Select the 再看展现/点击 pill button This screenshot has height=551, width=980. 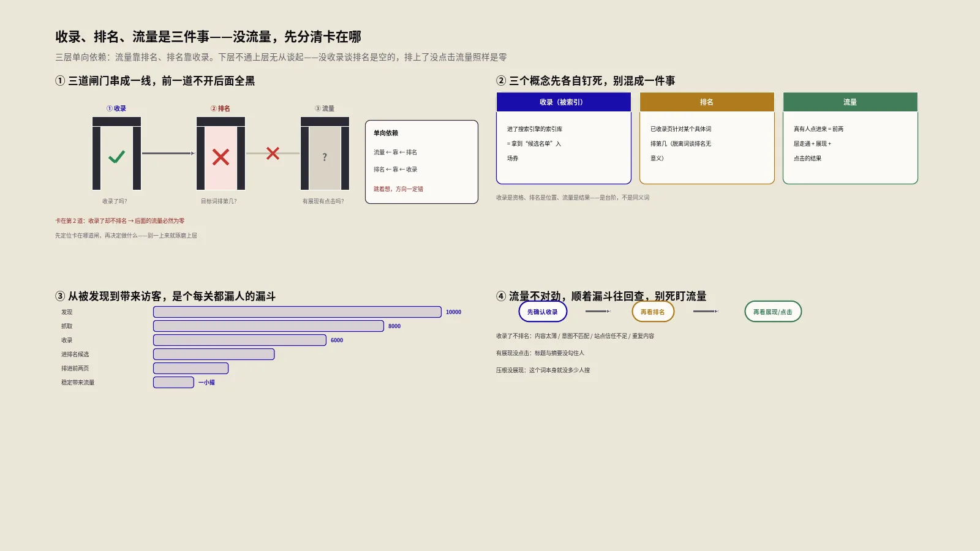click(773, 312)
